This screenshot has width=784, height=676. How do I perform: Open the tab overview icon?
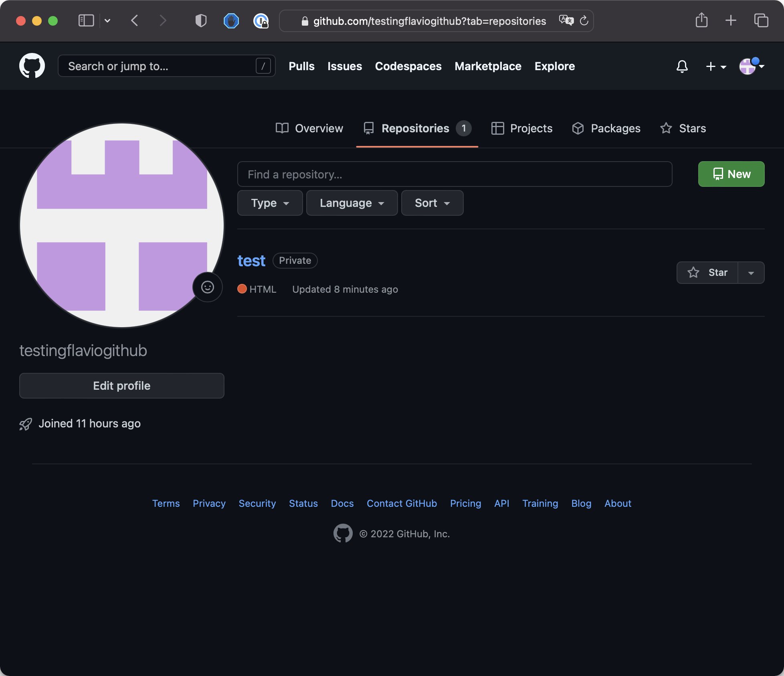tap(761, 20)
